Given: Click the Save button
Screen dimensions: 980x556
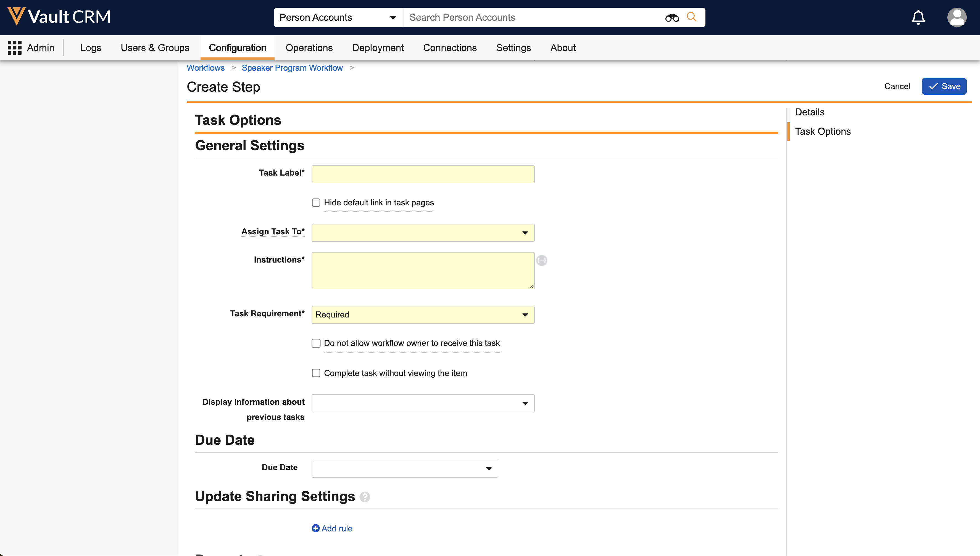Looking at the screenshot, I should click(944, 86).
